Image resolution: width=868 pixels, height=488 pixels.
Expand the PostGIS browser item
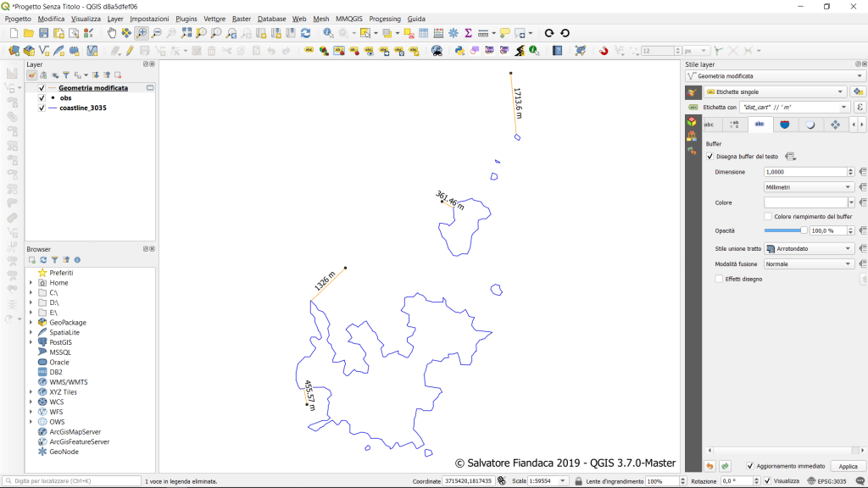pyautogui.click(x=31, y=342)
